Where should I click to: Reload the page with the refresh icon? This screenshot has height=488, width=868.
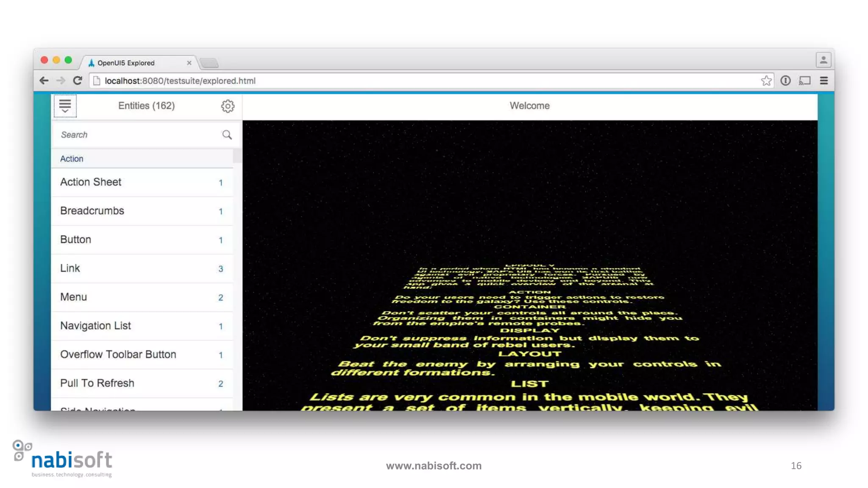coord(78,80)
